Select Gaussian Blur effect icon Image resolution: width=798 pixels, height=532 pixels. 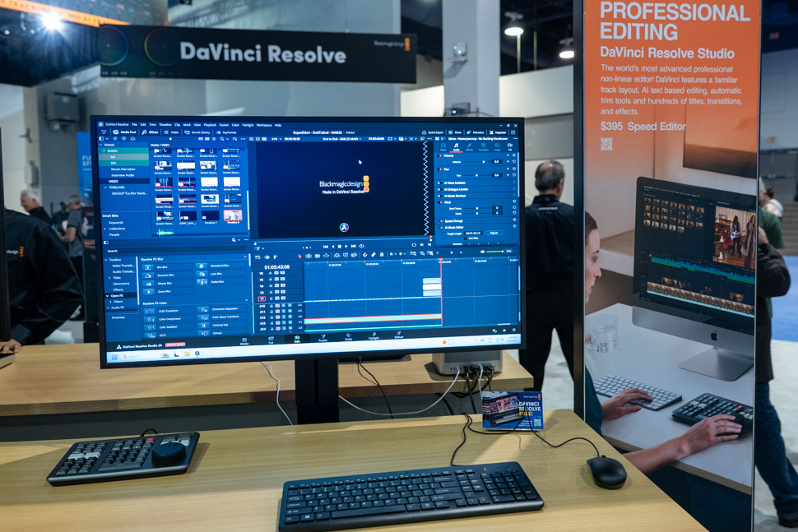point(148,275)
